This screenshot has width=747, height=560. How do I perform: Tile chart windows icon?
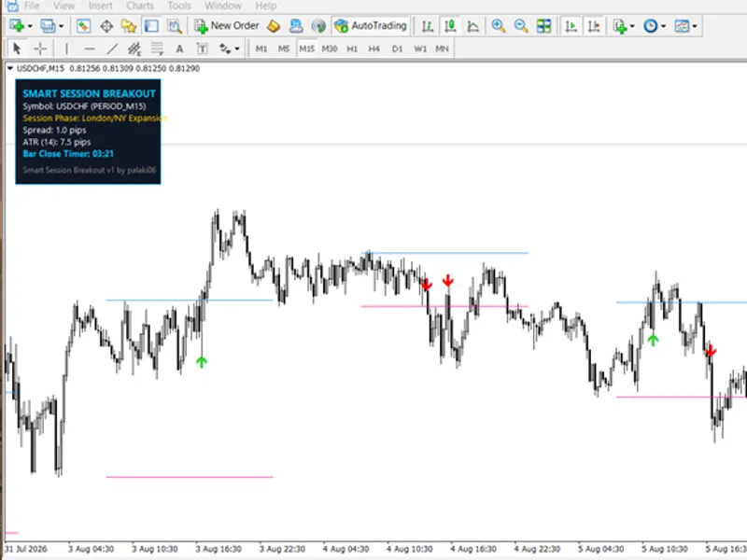click(x=543, y=26)
